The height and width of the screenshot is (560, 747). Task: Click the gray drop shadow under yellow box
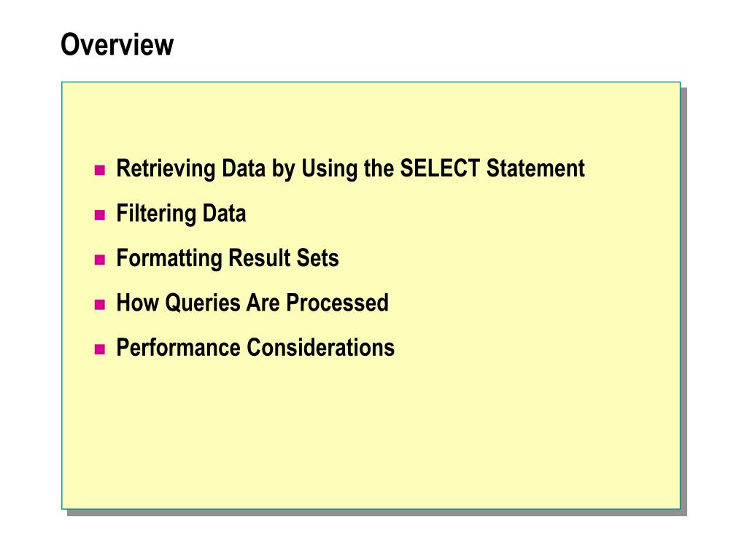click(x=376, y=513)
